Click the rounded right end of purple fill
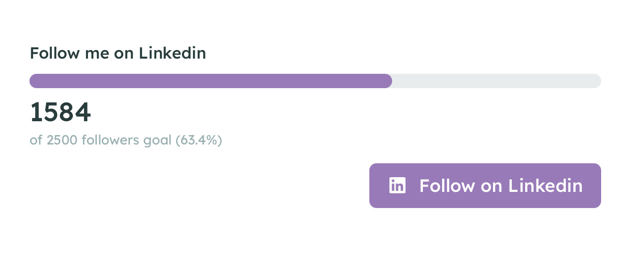Screen dimensions: 644x255 [388, 81]
